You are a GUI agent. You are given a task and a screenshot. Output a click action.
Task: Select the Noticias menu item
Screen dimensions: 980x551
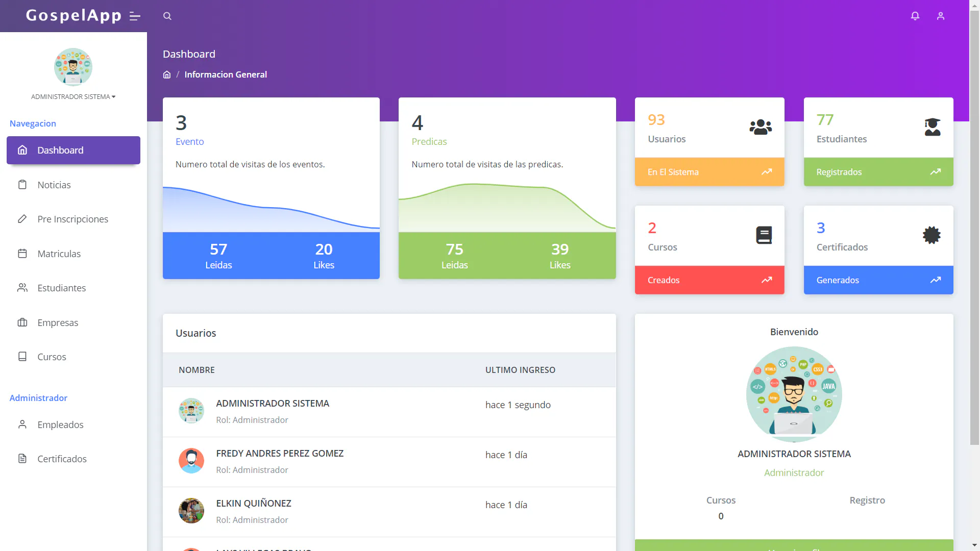click(x=54, y=184)
